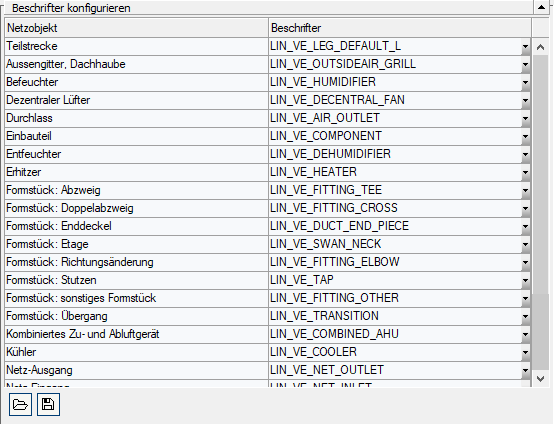Open dropdown for LIN_VE_HUMIDIFIER

pos(525,82)
